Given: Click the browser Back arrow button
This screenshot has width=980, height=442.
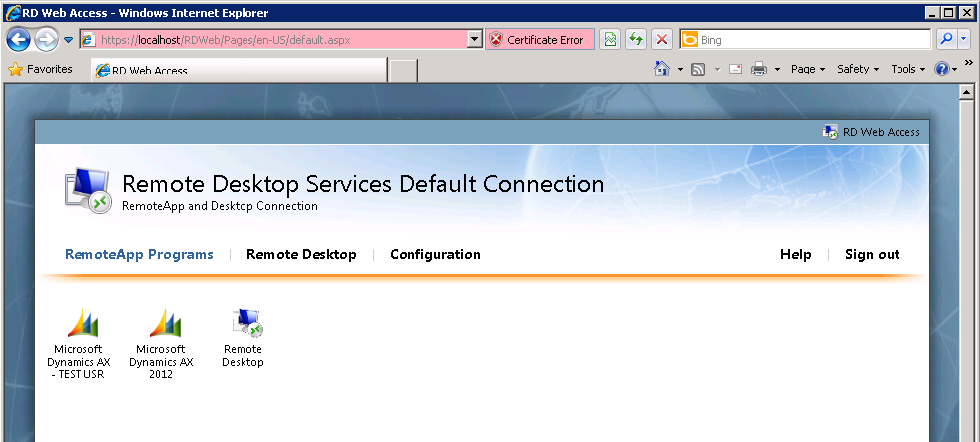Looking at the screenshot, I should (x=19, y=40).
